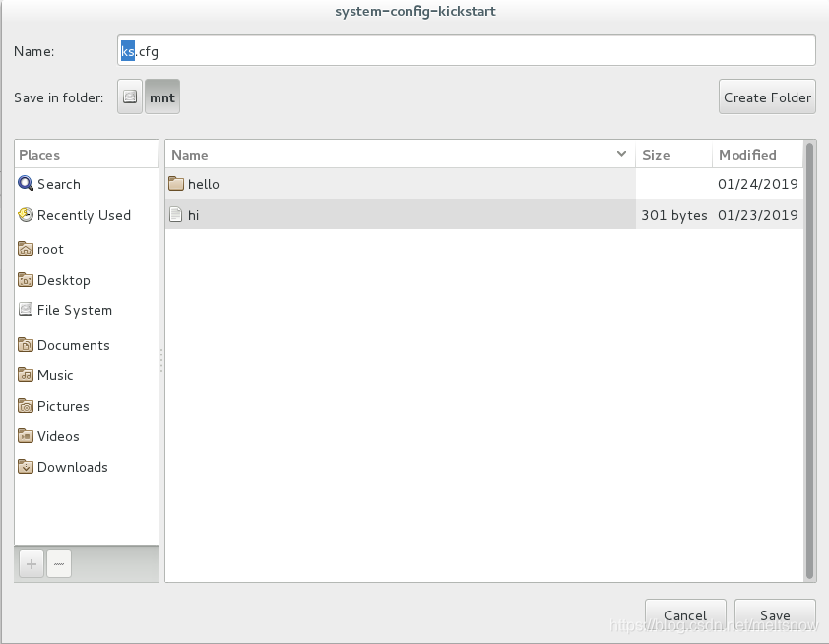829x644 pixels.
Task: Click the vertical scrollbar of file list
Action: pyautogui.click(x=809, y=360)
